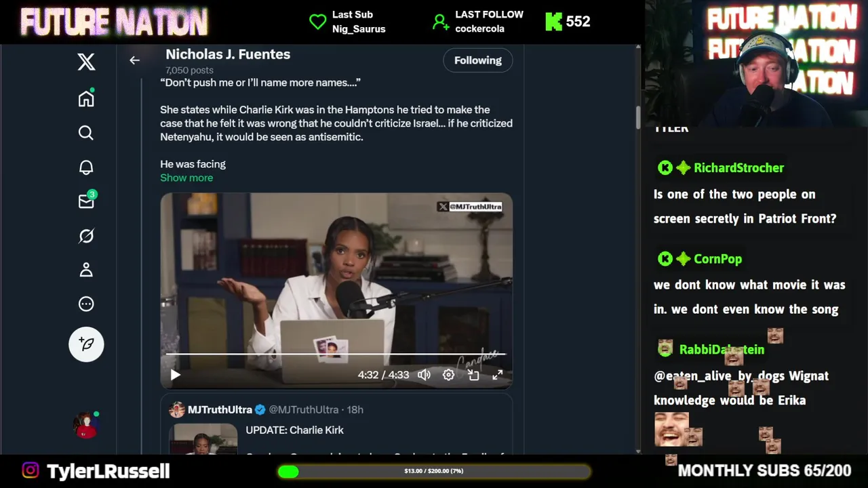Click RichardStrocher username in chat

coord(738,167)
